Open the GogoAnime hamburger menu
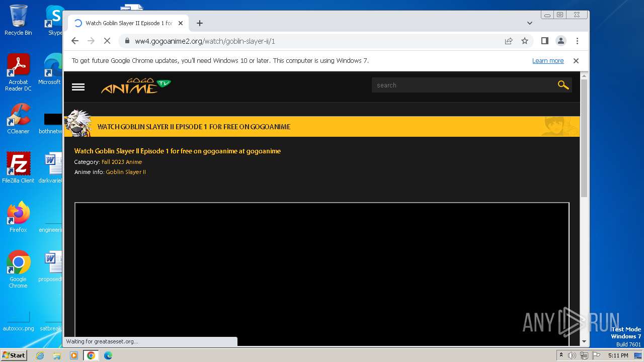 click(78, 87)
